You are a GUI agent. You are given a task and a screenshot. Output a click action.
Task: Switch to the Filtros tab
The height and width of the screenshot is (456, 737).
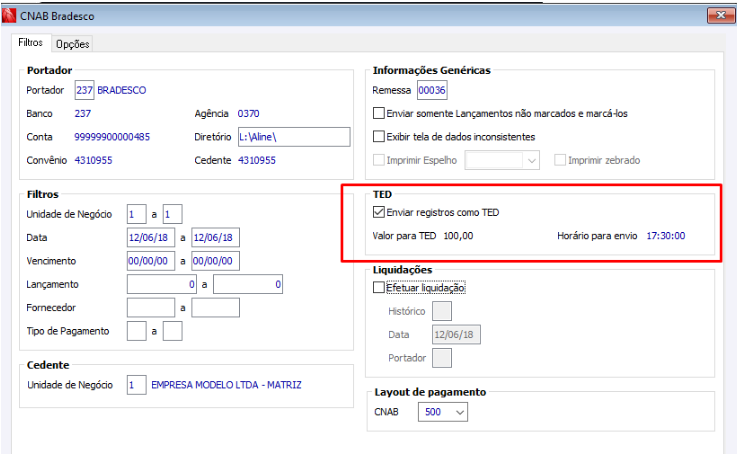tap(31, 43)
